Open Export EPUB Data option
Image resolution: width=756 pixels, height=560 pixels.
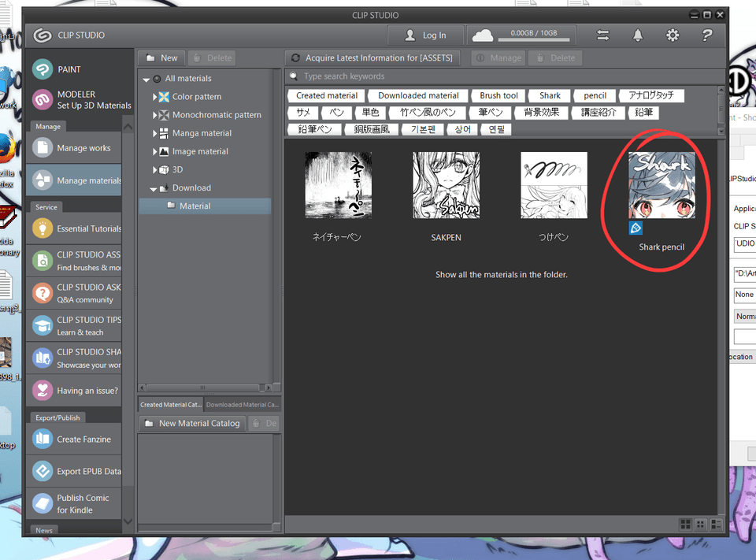click(74, 471)
